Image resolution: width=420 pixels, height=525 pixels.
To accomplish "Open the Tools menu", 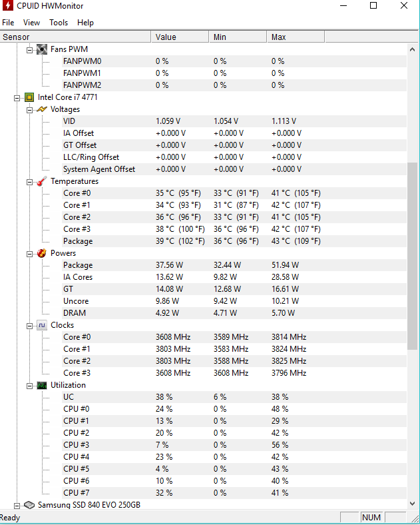I will click(x=59, y=23).
